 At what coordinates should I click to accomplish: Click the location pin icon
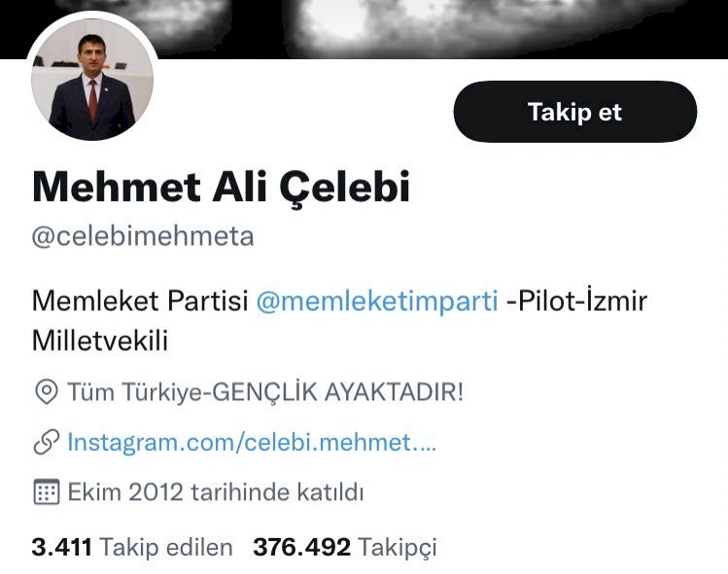point(47,392)
